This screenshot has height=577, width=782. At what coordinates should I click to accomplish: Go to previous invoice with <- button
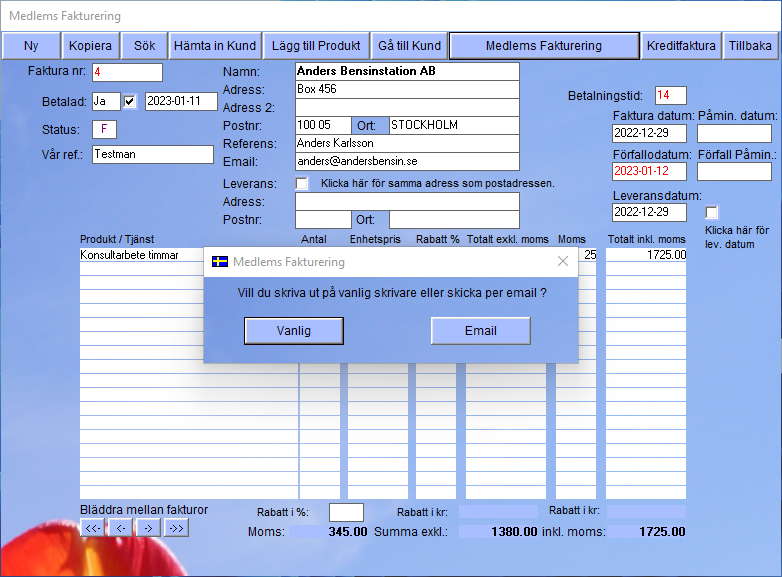click(x=120, y=528)
